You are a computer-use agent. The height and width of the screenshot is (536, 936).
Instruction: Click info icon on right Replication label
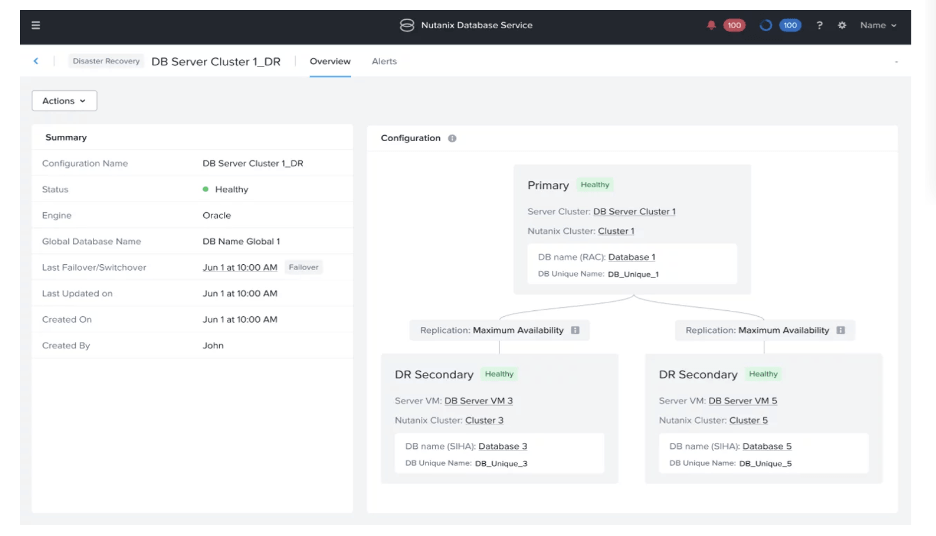pos(840,330)
